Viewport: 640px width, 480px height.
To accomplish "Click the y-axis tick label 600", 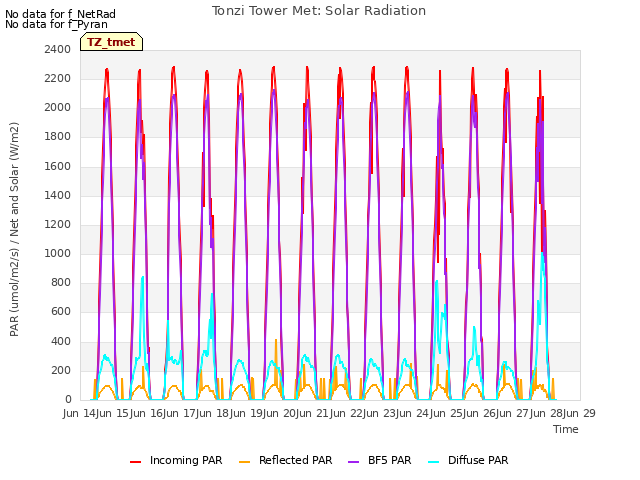I will [61, 312].
